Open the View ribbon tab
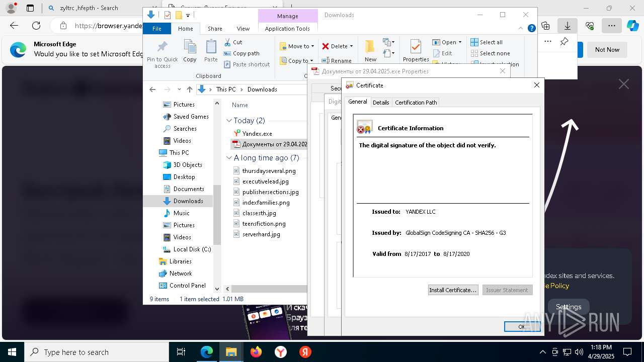 (x=243, y=29)
